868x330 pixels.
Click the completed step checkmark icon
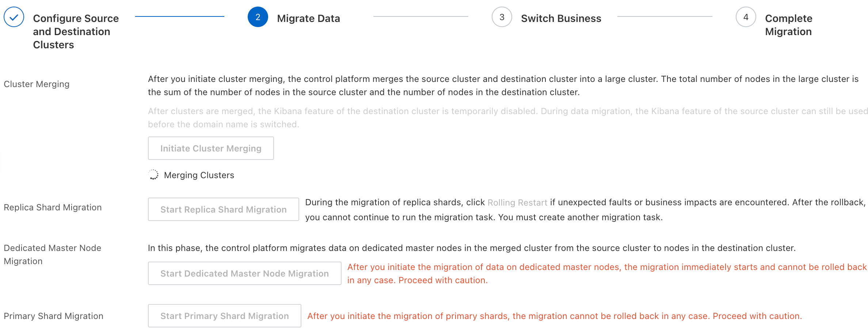[14, 17]
